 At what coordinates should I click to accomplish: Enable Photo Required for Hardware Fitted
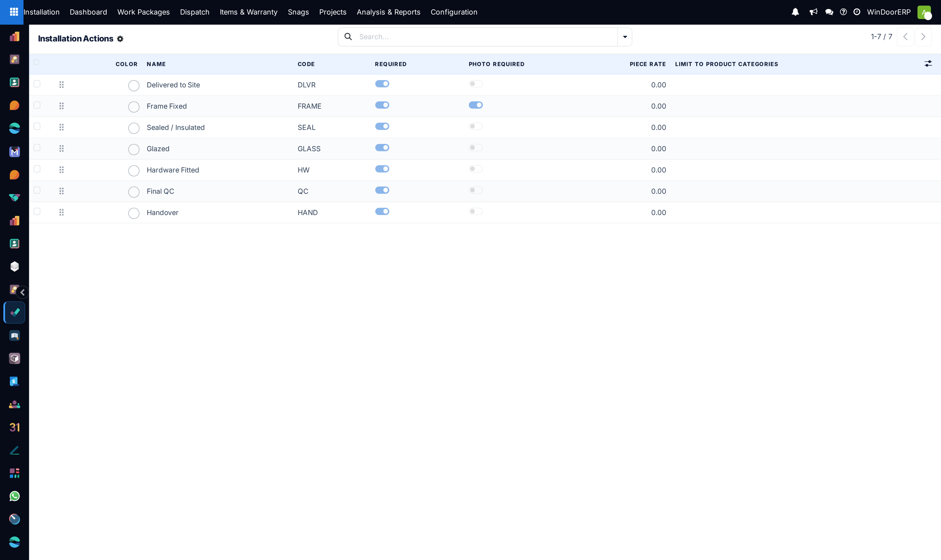tap(476, 169)
